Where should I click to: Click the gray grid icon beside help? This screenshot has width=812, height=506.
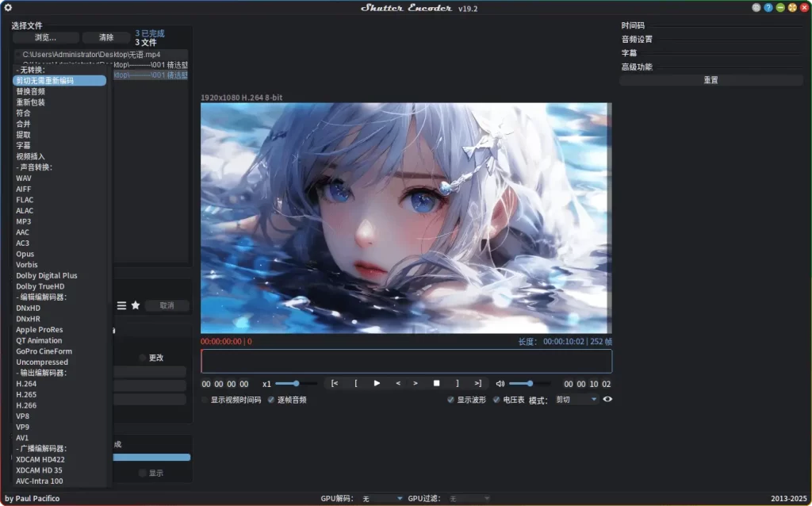tap(756, 8)
